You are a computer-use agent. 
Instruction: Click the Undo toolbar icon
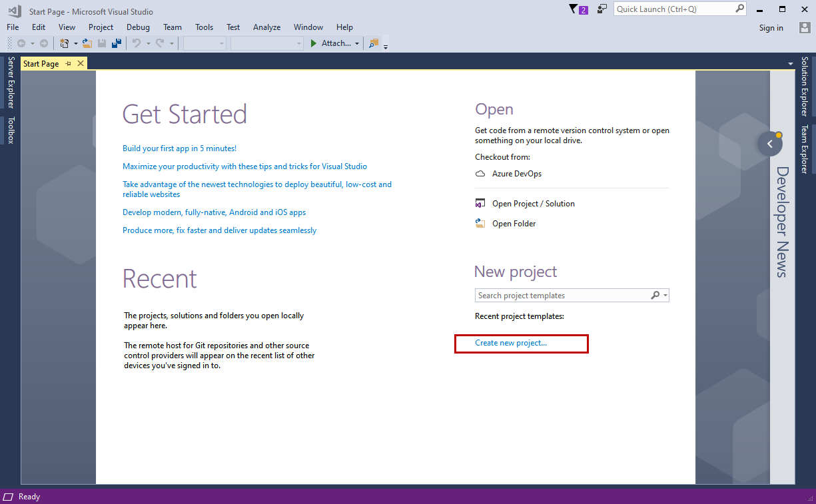click(137, 43)
